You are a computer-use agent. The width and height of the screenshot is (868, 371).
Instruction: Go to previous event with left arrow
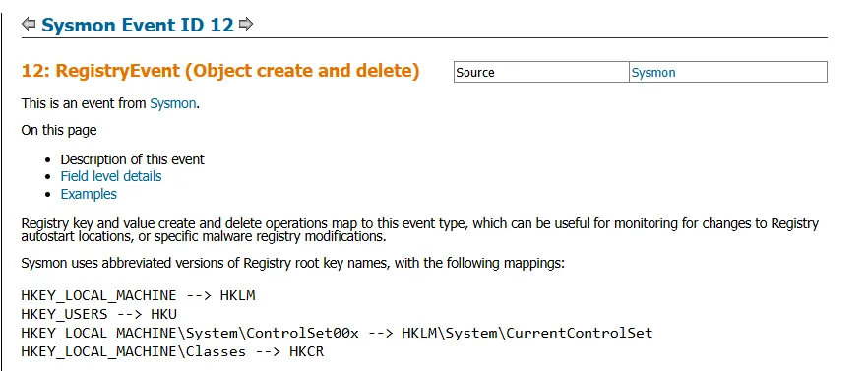(x=30, y=24)
